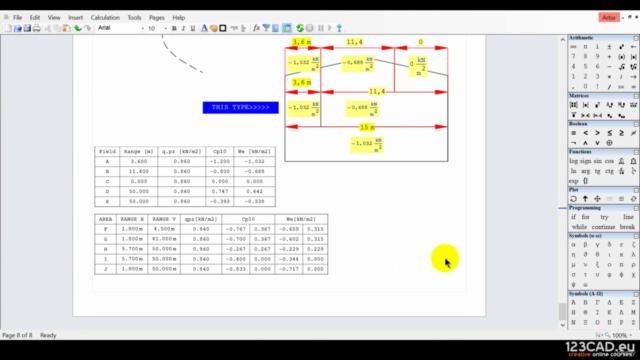This screenshot has height=360, width=640.
Task: Collapse the Matrices panel
Action: (636, 96)
